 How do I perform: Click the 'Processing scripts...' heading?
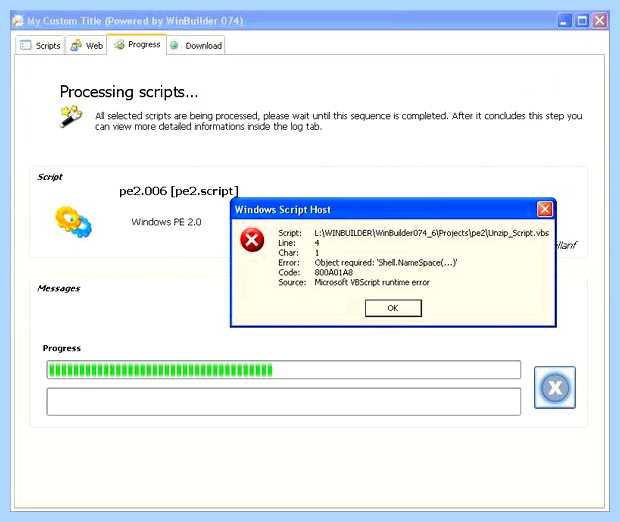(129, 92)
